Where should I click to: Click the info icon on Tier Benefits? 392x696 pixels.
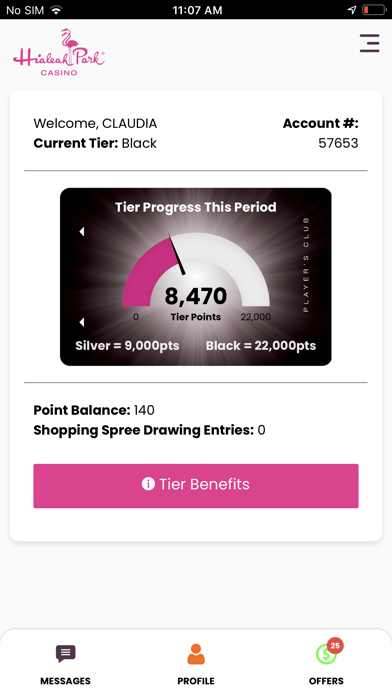(148, 484)
